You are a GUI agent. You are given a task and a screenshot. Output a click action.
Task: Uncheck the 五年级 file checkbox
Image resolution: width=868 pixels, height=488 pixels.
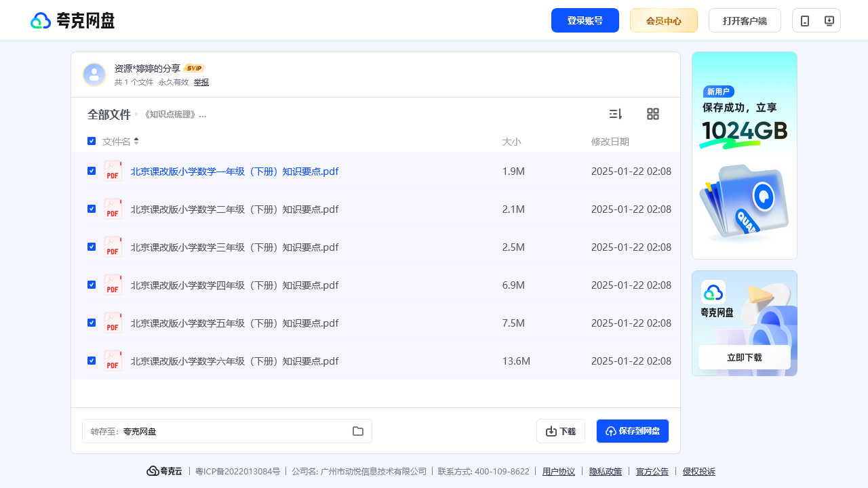click(92, 323)
